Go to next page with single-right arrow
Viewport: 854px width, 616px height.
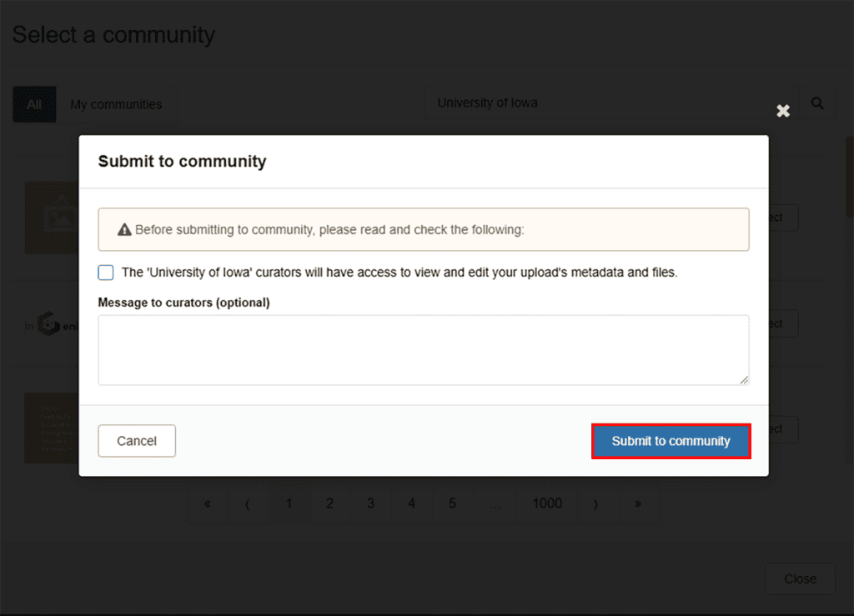point(595,504)
